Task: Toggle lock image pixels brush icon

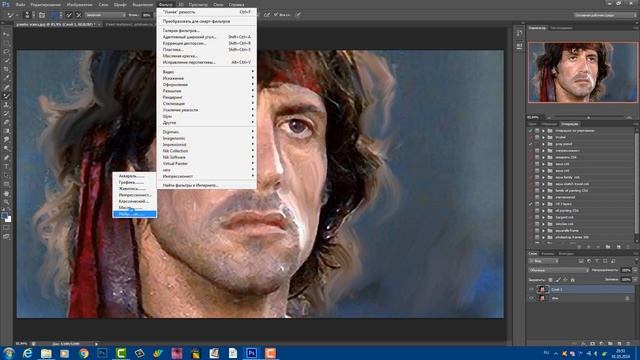Action: [x=558, y=280]
